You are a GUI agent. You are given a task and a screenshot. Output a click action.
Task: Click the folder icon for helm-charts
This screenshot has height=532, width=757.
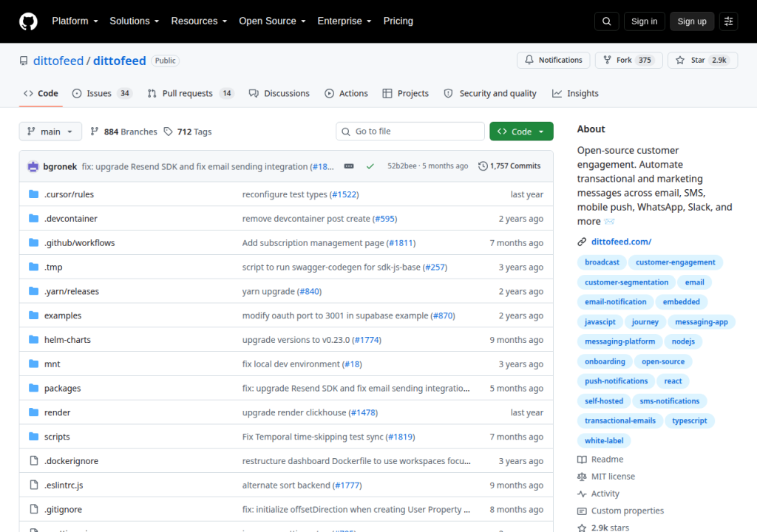point(34,339)
